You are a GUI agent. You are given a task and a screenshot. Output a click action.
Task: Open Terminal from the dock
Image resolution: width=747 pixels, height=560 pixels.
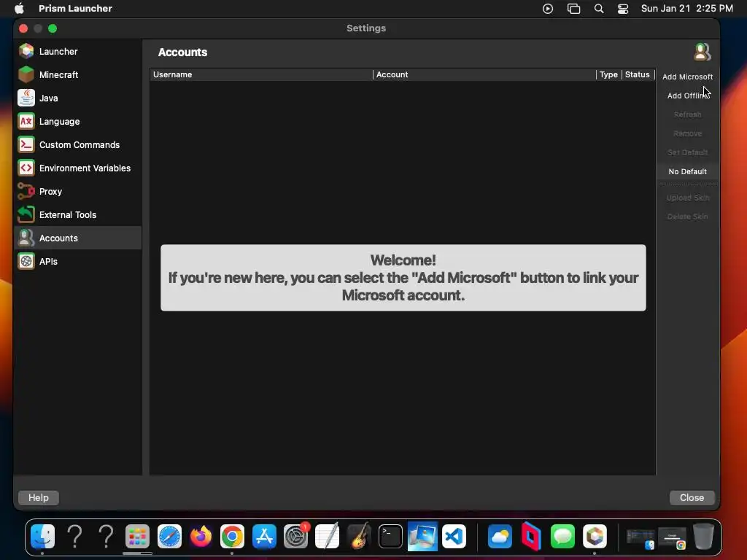pos(390,537)
